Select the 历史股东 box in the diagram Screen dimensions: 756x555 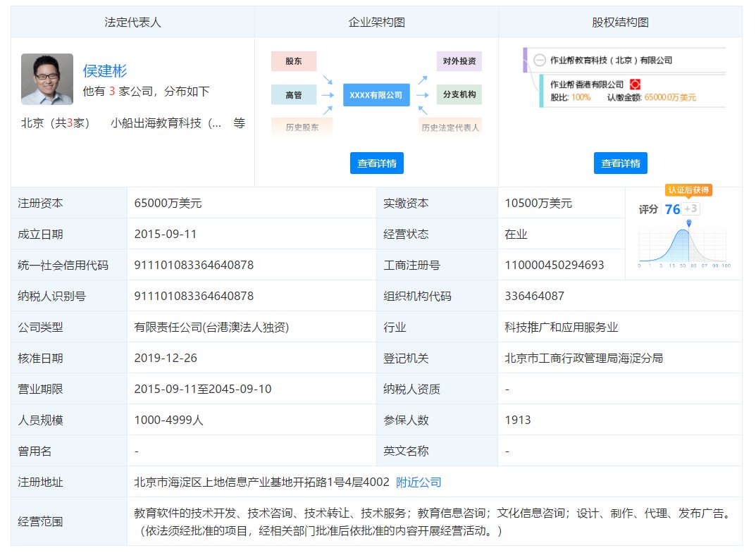[x=302, y=127]
